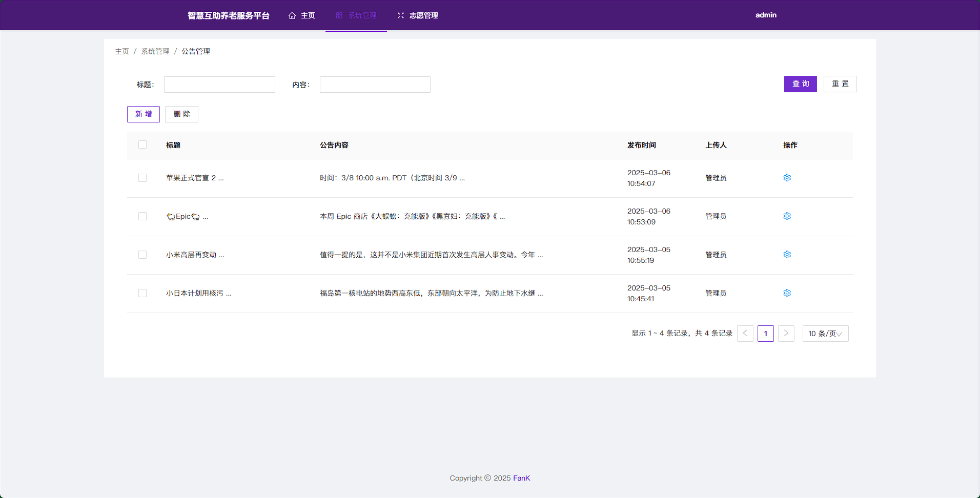Go to 主页 in top navigation
980x498 pixels.
click(308, 16)
